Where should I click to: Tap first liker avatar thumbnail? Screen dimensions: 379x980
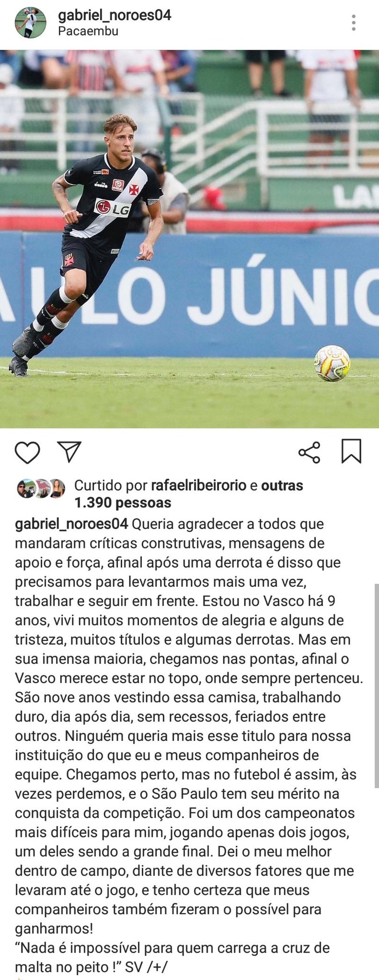(x=25, y=489)
